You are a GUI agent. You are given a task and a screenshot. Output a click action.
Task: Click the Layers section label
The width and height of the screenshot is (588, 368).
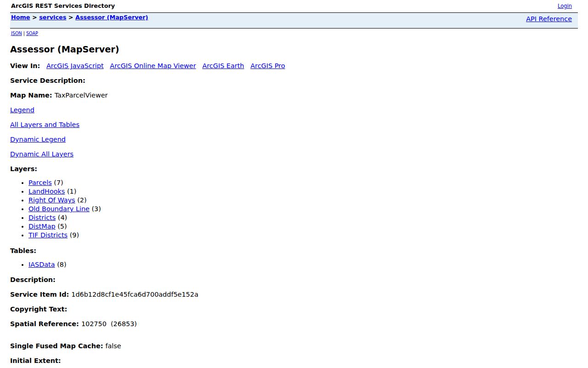click(23, 169)
